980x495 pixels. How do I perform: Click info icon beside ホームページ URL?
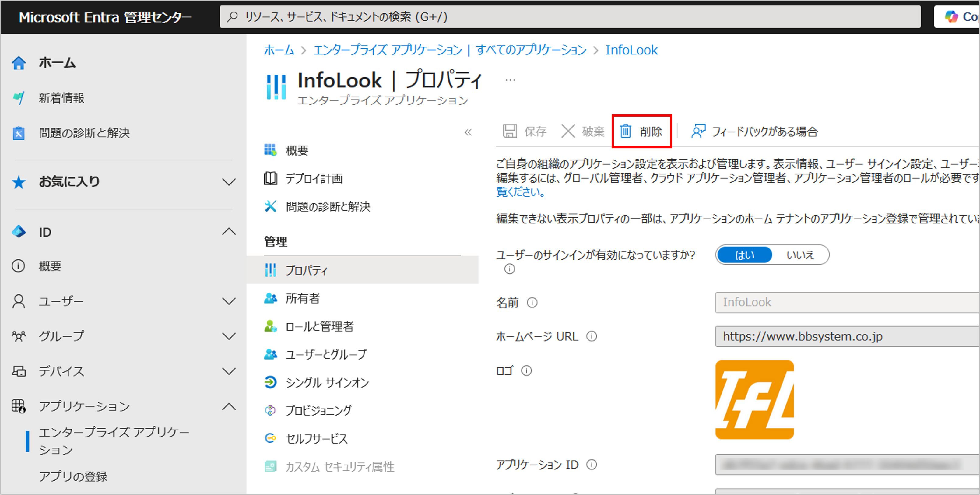[592, 336]
